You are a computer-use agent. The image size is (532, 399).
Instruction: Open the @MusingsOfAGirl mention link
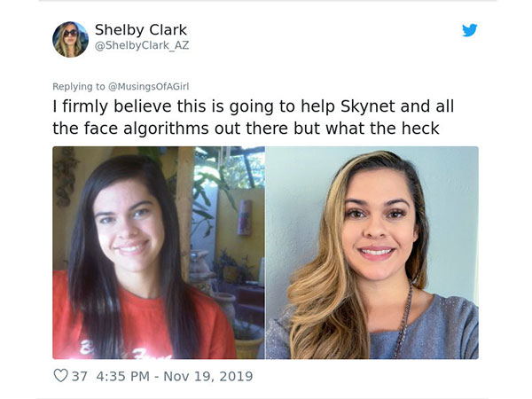pyautogui.click(x=149, y=87)
